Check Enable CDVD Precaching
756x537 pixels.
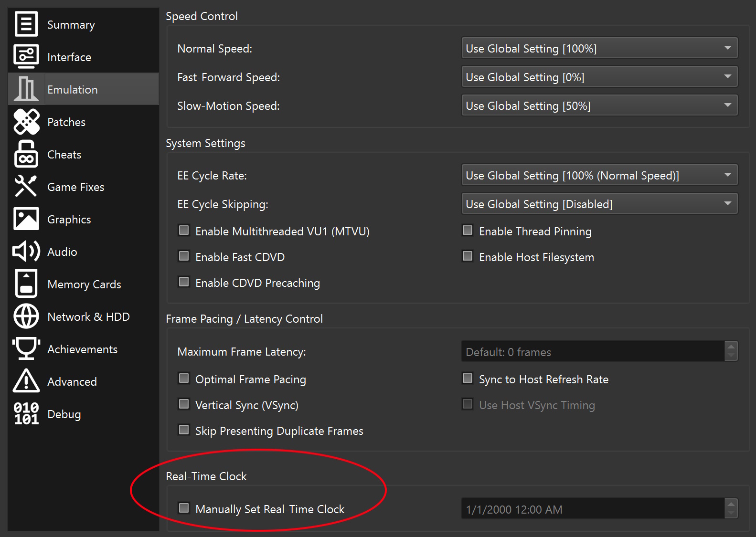(x=184, y=282)
